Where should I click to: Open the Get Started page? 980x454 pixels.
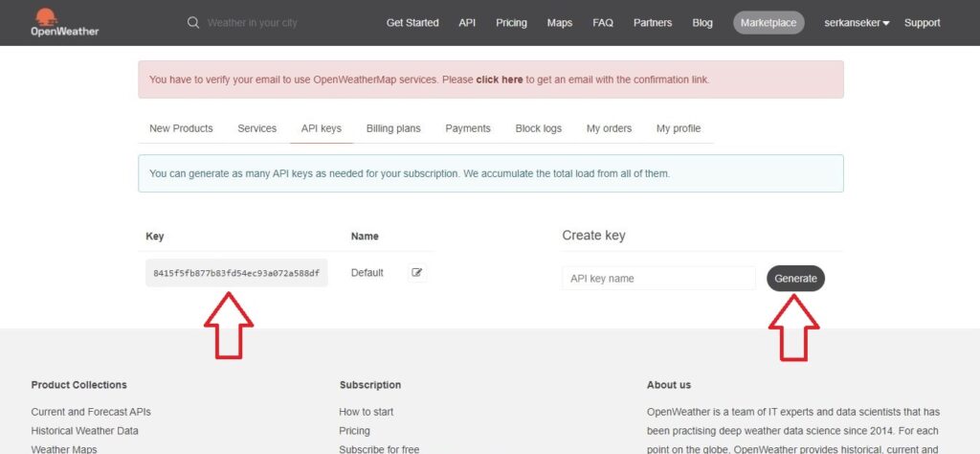point(412,23)
